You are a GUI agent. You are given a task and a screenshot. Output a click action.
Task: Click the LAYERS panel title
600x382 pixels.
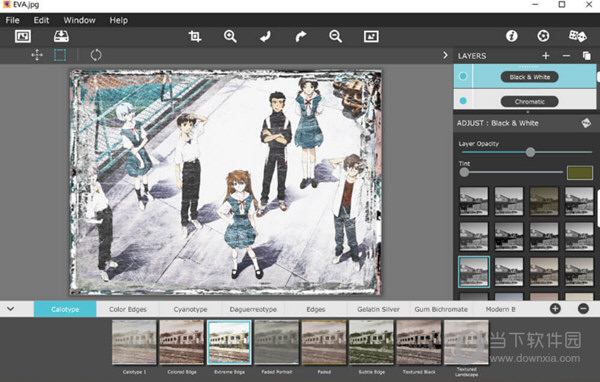click(x=472, y=56)
